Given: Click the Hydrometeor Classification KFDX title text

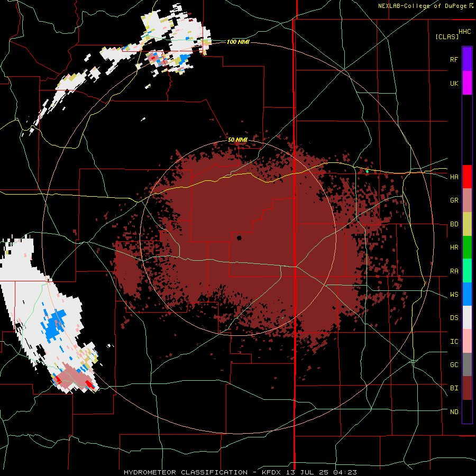Looking at the screenshot, I should pos(240,472).
